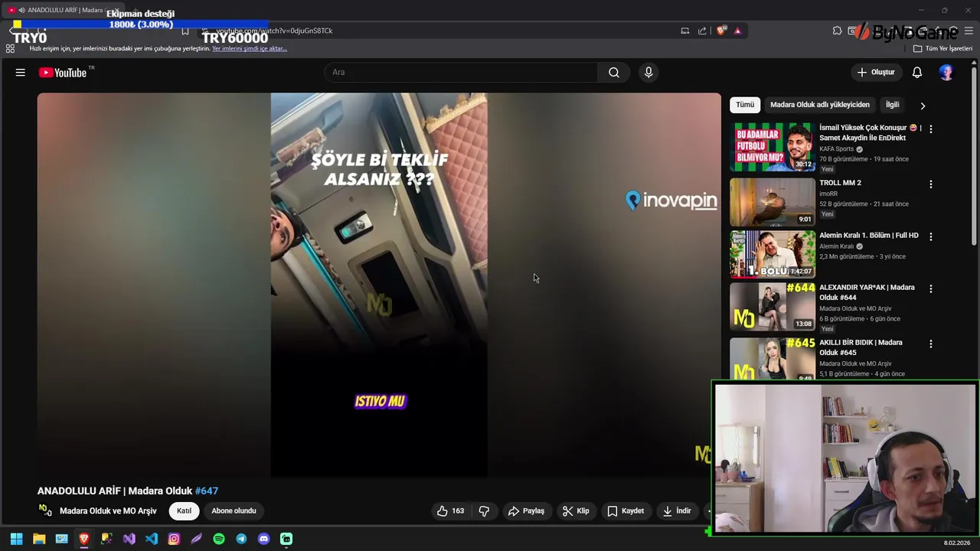Click Yer imlerini şimdi içe aktar link
The width and height of the screenshot is (980, 551).
click(x=250, y=48)
